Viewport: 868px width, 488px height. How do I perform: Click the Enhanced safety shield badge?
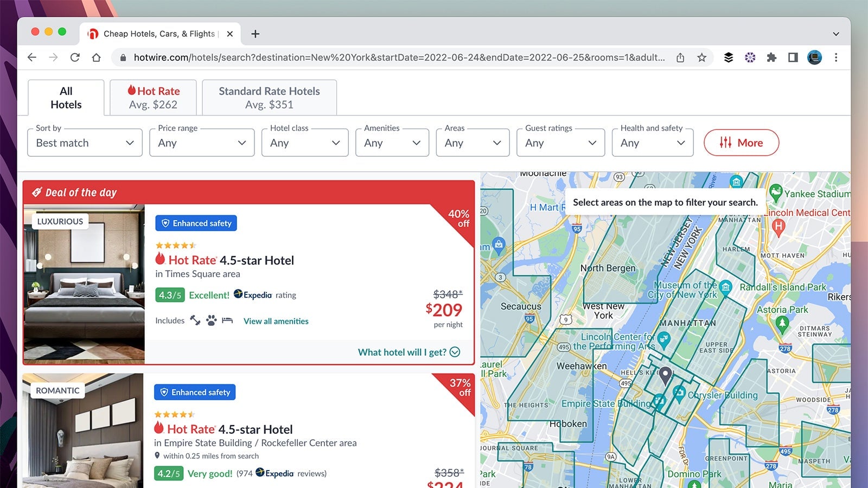(x=196, y=223)
